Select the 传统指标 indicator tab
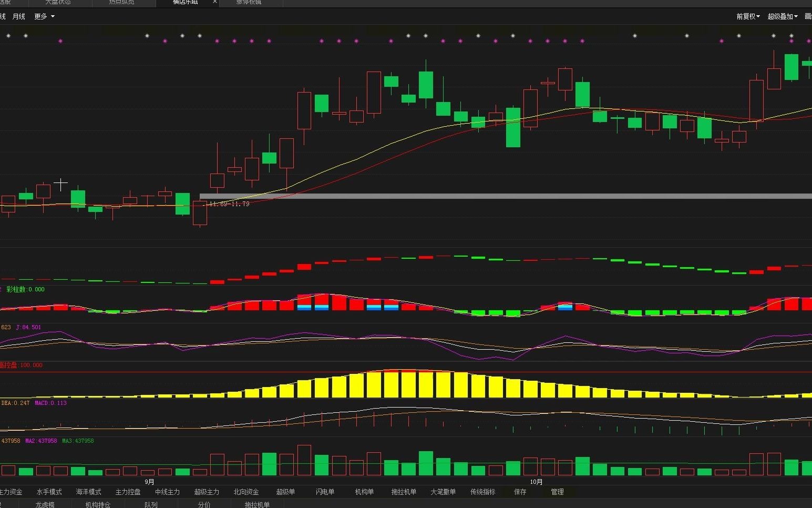Image resolution: width=812 pixels, height=508 pixels. (482, 492)
